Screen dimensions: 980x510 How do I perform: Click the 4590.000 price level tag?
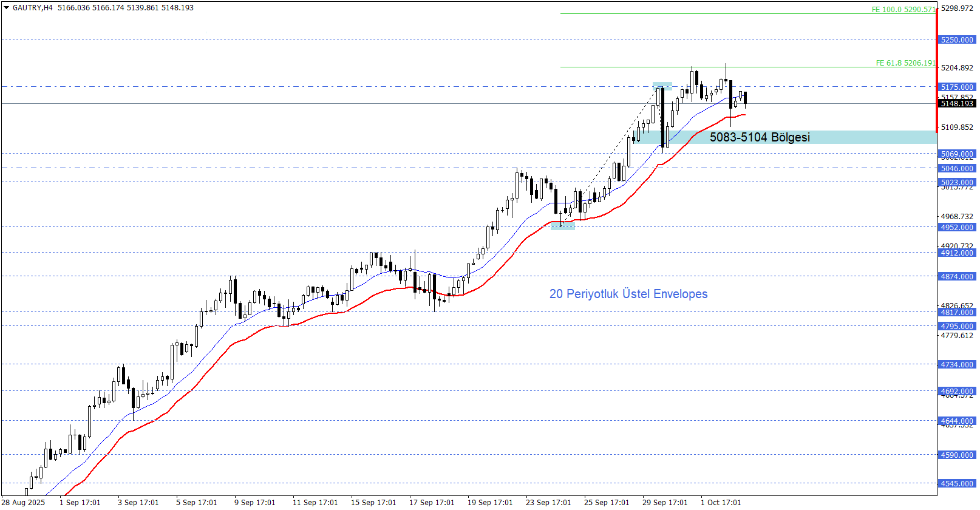coord(957,455)
